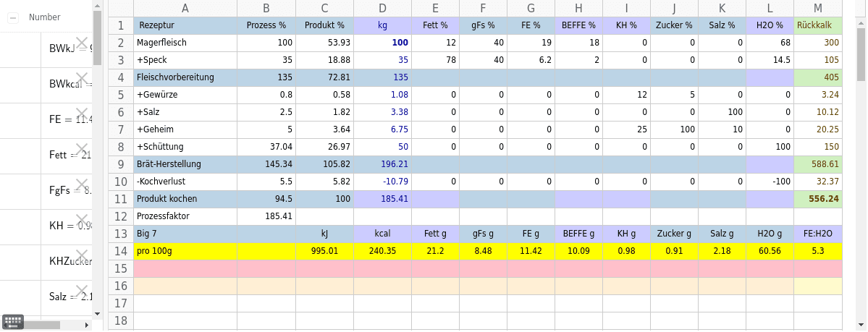Select the -10.79 cell in kg column
Screen dimensions: 868x332
point(382,182)
